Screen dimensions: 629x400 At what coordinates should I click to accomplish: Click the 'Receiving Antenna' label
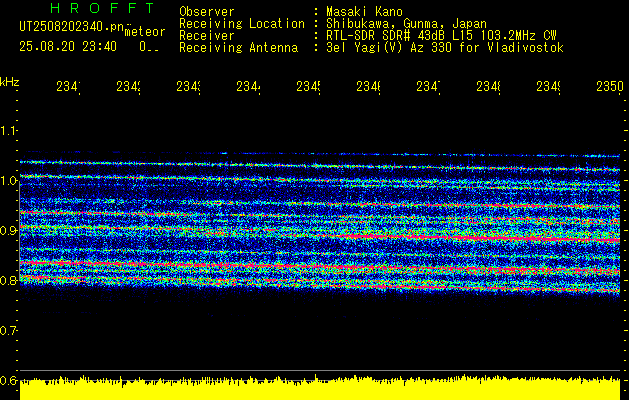point(238,48)
